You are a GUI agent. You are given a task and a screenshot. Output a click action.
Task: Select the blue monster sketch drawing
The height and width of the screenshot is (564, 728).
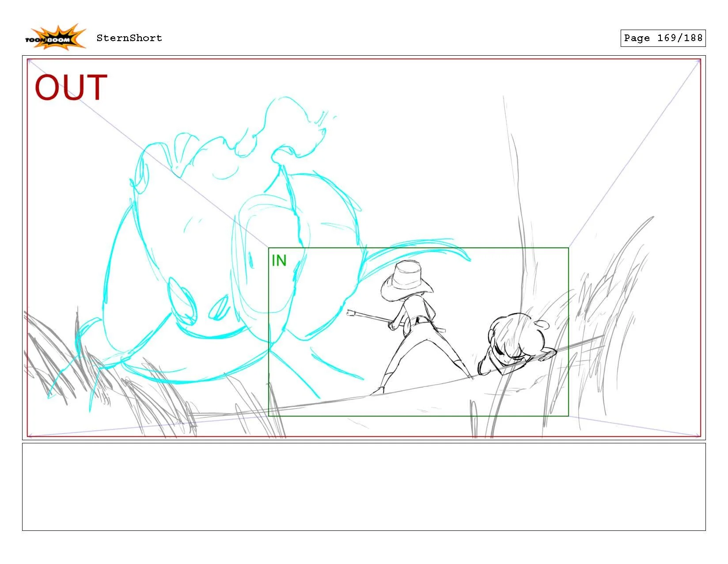(x=199, y=243)
